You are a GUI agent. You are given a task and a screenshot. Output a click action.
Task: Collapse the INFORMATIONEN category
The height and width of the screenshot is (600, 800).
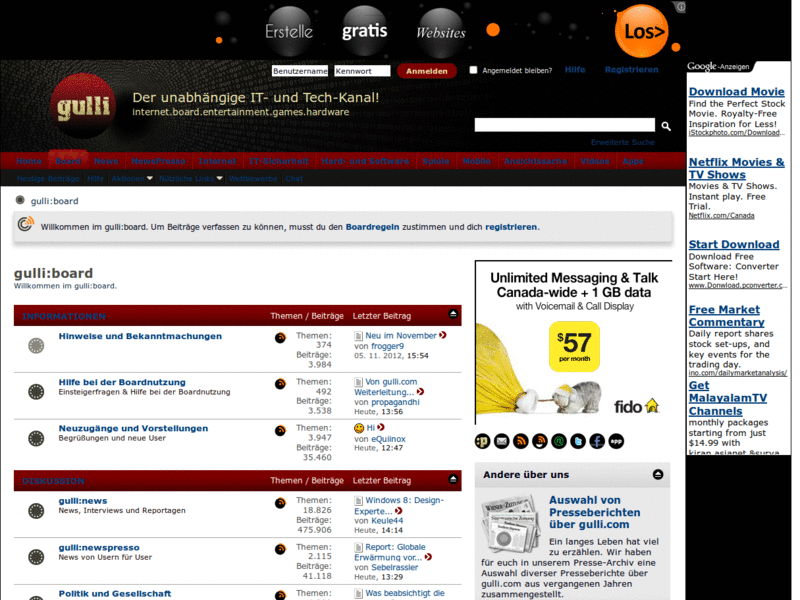(x=453, y=314)
